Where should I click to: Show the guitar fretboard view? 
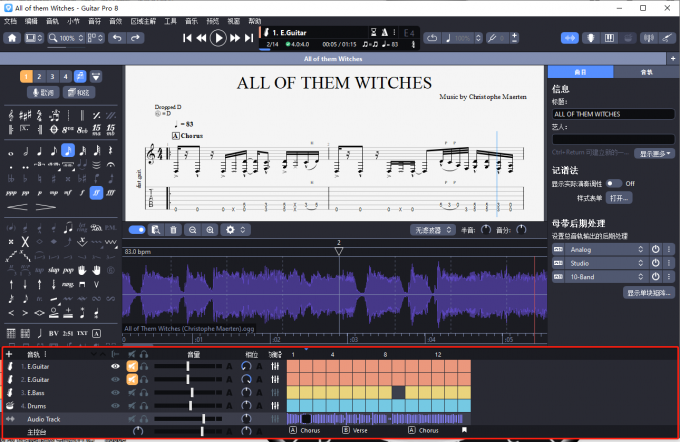590,38
